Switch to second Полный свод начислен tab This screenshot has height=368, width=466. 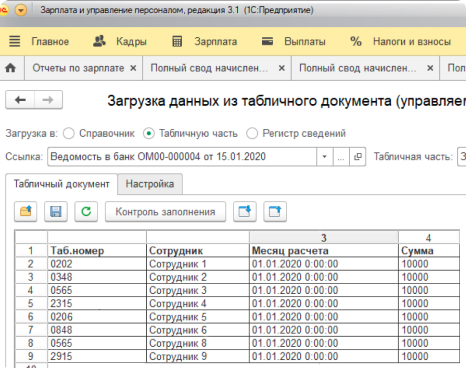pos(358,68)
